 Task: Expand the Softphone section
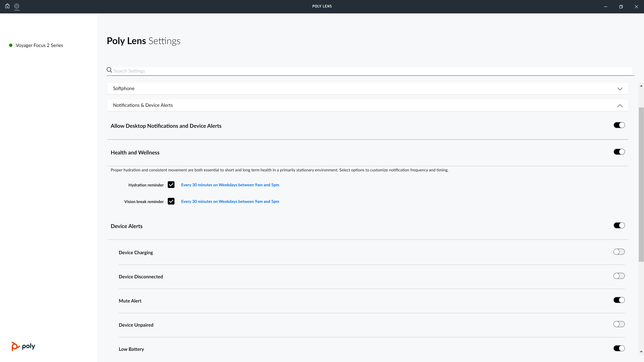pos(620,89)
